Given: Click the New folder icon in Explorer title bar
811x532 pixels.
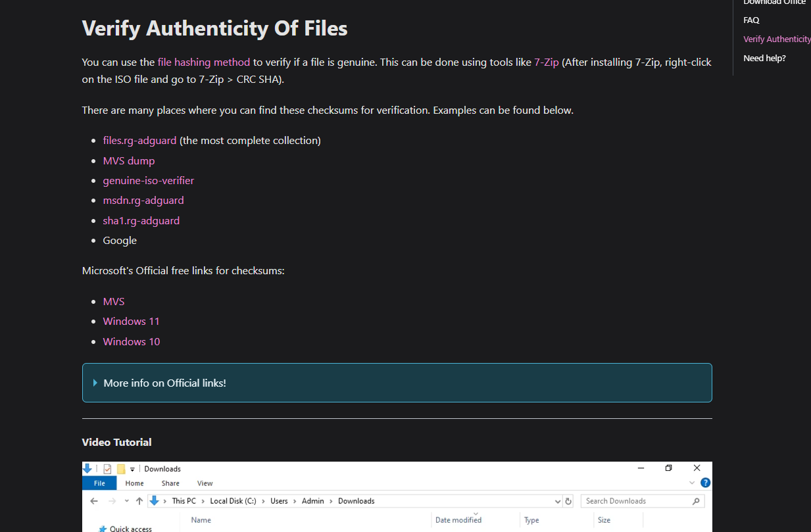Looking at the screenshot, I should pyautogui.click(x=121, y=469).
